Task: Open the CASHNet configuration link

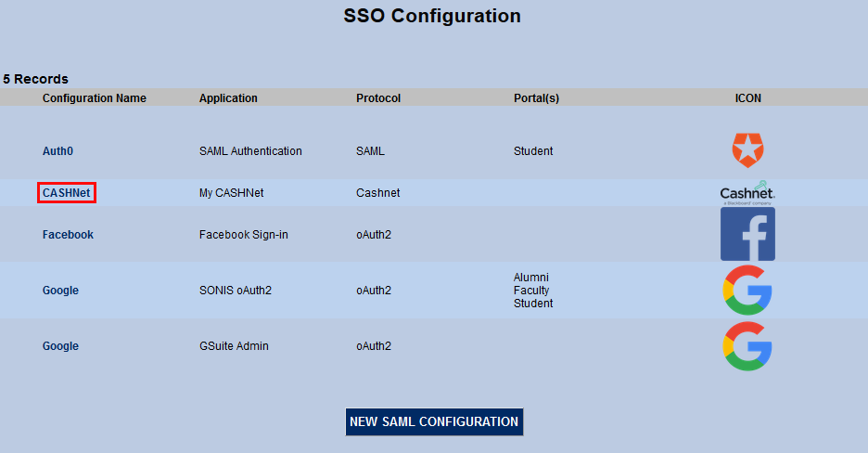Action: [68, 193]
